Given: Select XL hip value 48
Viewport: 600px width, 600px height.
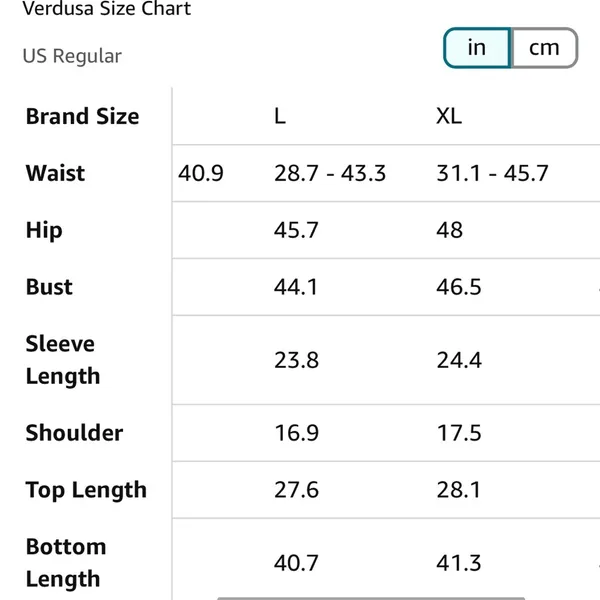Looking at the screenshot, I should coord(450,230).
